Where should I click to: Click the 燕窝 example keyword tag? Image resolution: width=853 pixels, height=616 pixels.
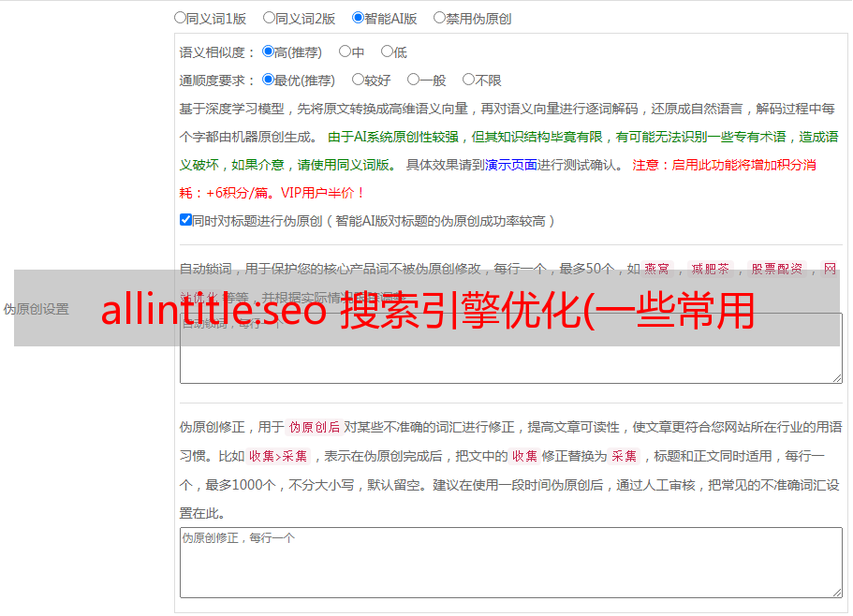click(x=657, y=269)
